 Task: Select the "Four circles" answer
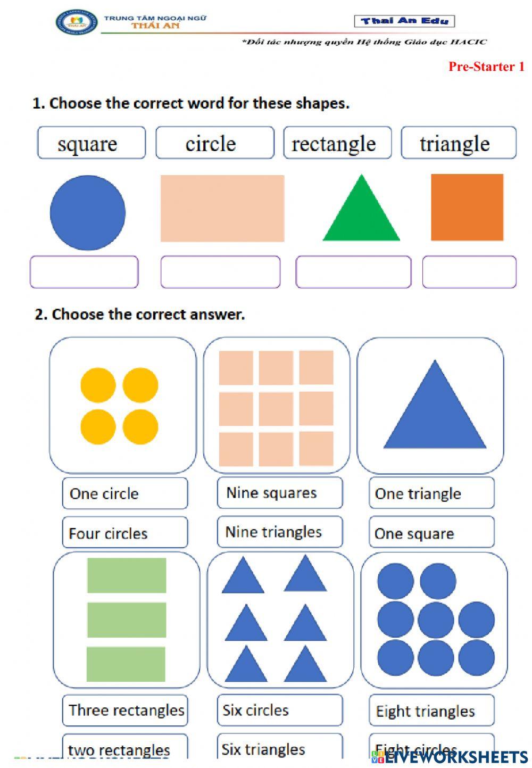pyautogui.click(x=125, y=533)
